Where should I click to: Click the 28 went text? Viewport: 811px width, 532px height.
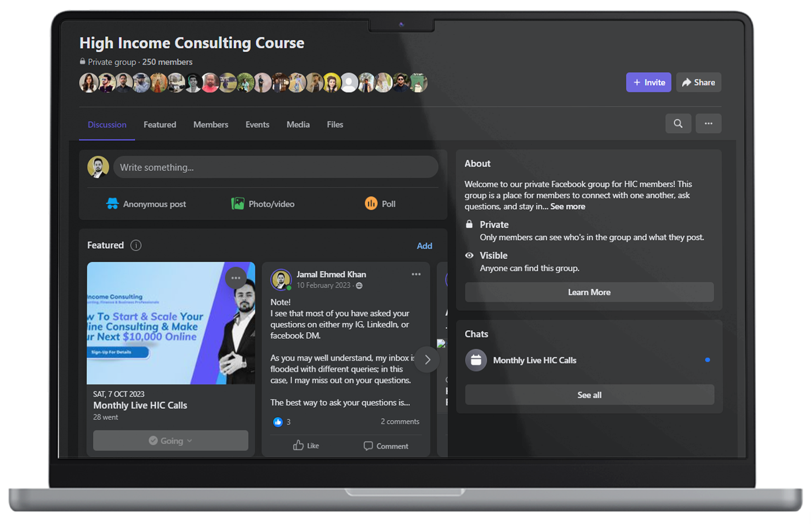pyautogui.click(x=105, y=417)
